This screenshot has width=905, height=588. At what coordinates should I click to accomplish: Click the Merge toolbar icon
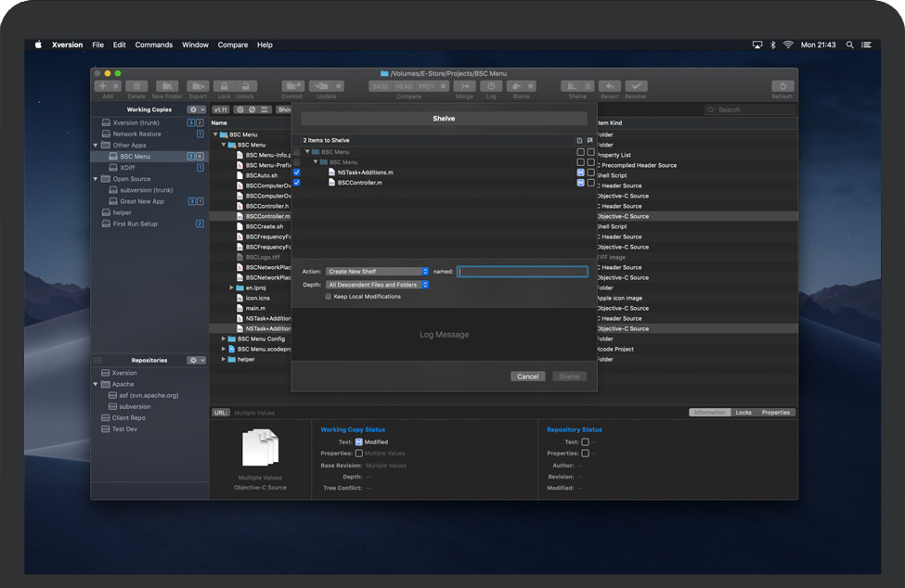pos(464,86)
